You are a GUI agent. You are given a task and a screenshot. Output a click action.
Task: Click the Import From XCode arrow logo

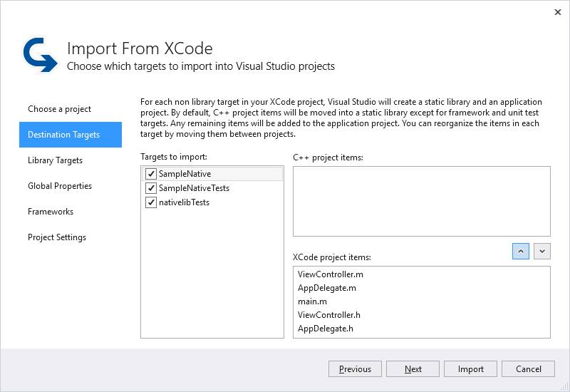(40, 55)
